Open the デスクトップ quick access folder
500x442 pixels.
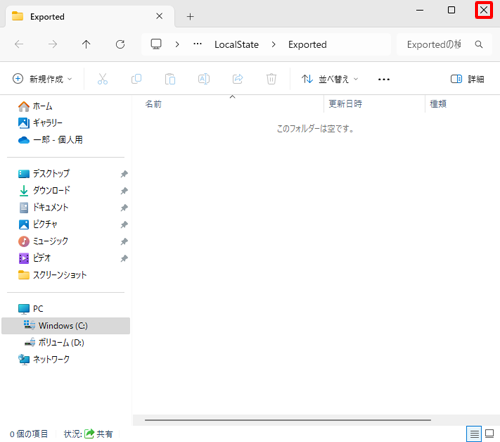[44, 174]
